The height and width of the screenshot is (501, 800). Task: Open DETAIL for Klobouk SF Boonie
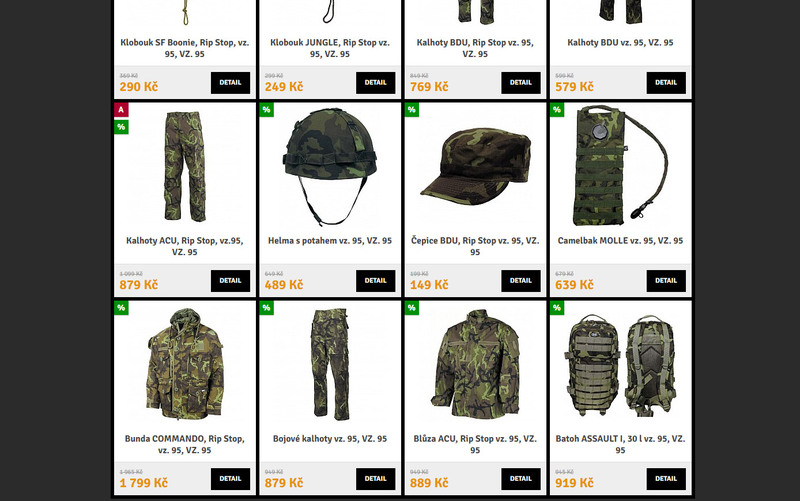tap(231, 83)
